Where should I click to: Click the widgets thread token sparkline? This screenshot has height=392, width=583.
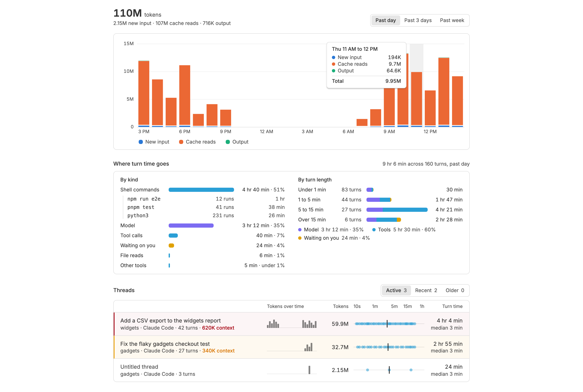click(x=292, y=324)
